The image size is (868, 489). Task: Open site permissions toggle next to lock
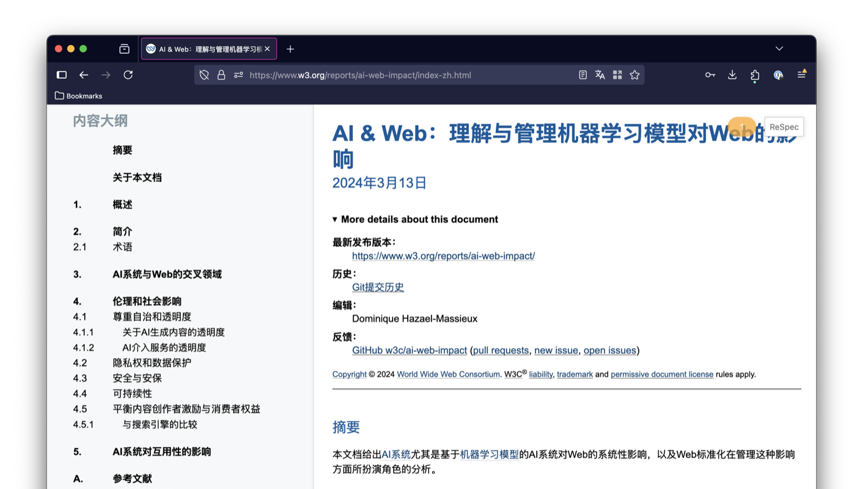238,75
